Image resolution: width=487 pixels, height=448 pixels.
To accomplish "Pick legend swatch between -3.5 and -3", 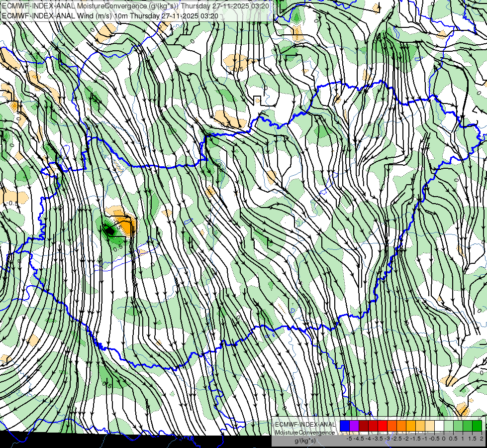I will coord(383,426).
